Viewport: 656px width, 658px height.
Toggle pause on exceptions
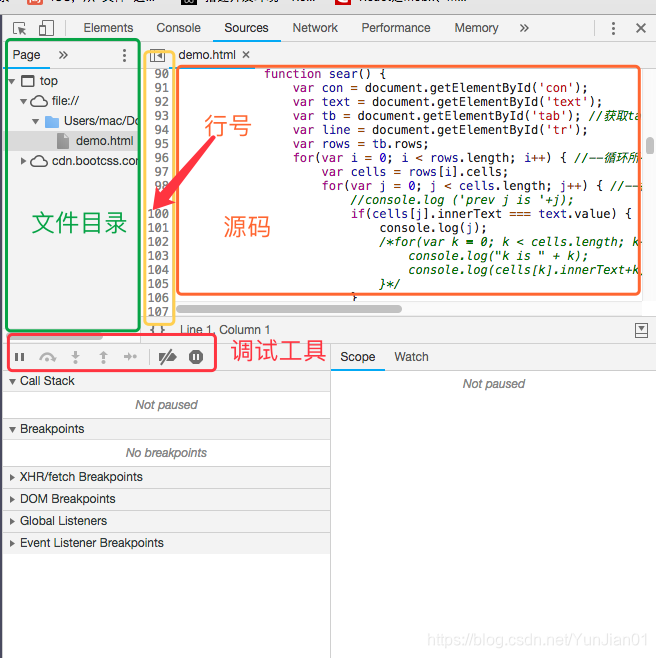196,356
